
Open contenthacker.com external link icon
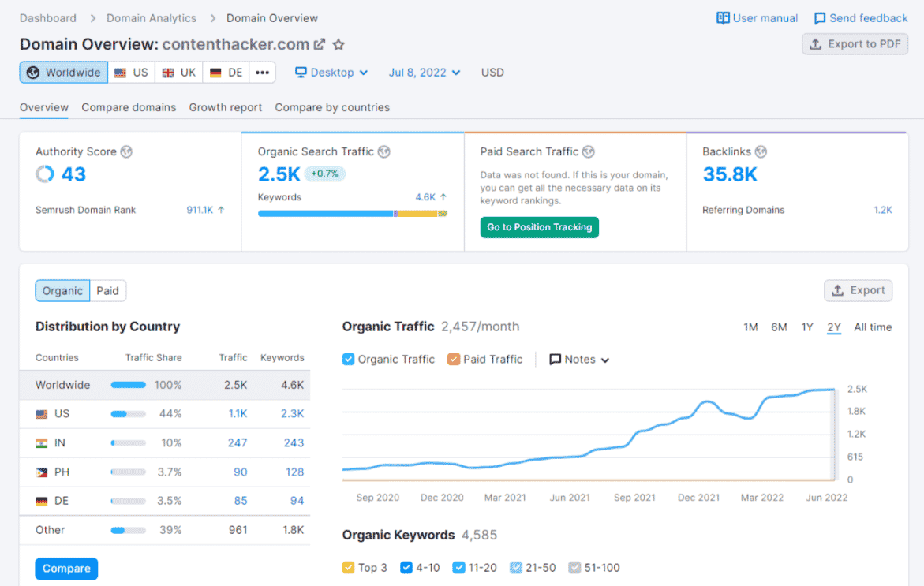pos(320,44)
